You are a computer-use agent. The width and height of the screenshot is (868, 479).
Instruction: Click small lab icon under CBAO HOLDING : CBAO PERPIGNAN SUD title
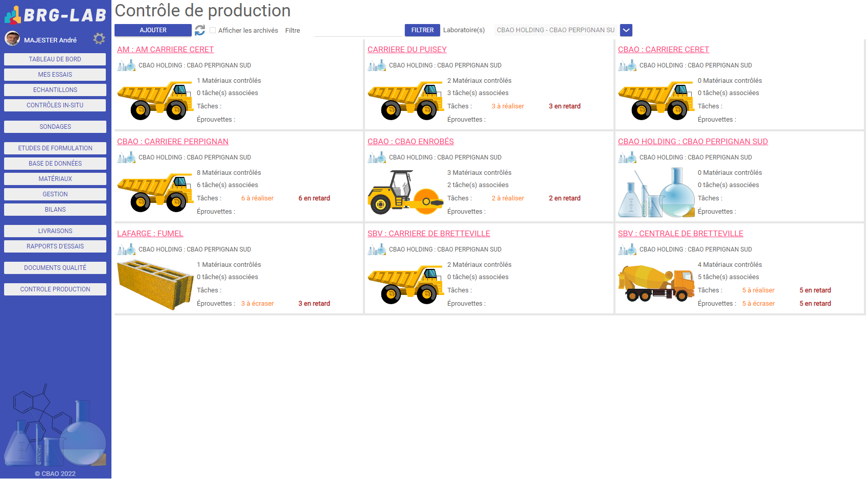coord(627,157)
